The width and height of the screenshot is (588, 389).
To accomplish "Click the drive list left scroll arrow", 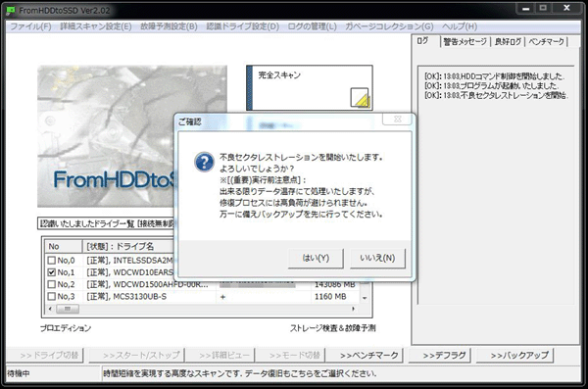I will (x=50, y=309).
